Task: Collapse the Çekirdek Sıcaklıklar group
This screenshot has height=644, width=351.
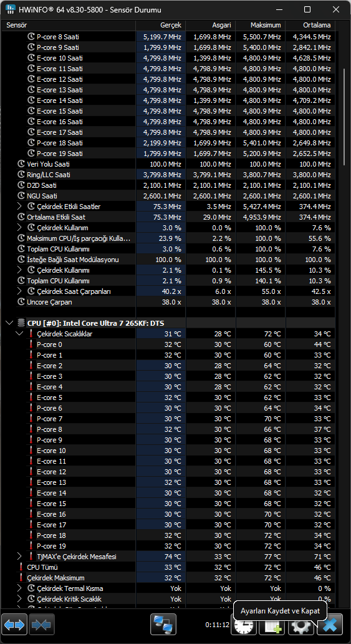Action: tap(19, 334)
